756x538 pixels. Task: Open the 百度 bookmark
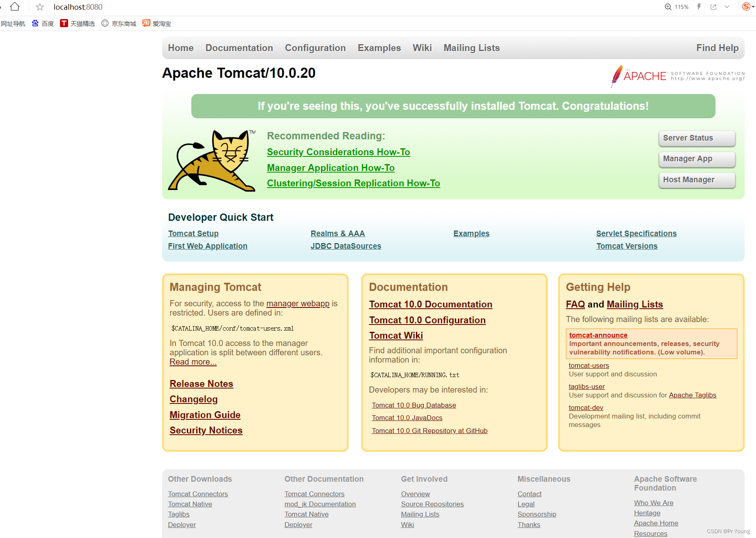43,23
